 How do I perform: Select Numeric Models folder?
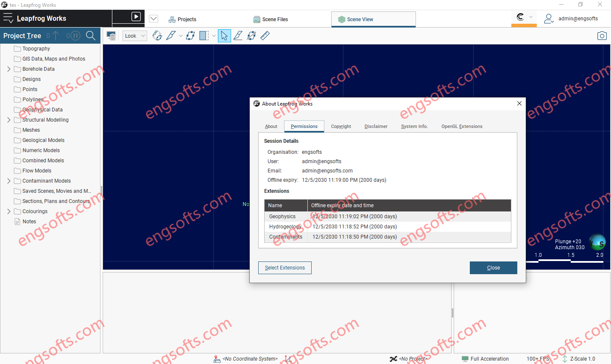point(41,150)
